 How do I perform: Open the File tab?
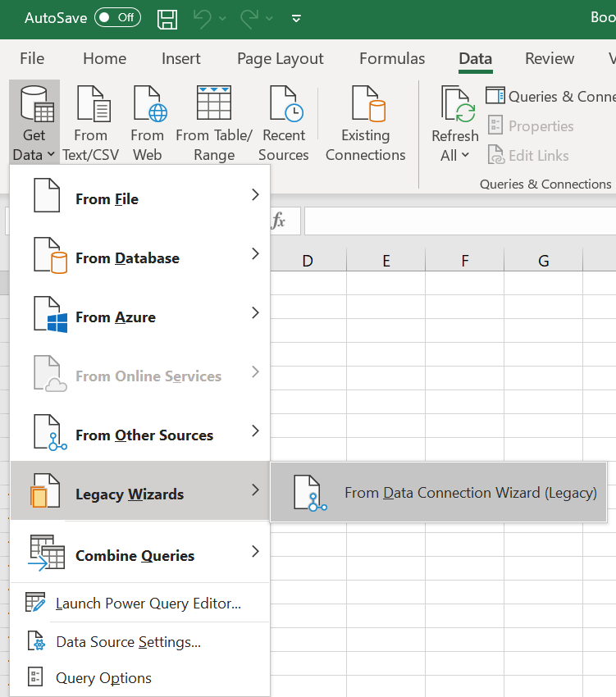tap(32, 58)
